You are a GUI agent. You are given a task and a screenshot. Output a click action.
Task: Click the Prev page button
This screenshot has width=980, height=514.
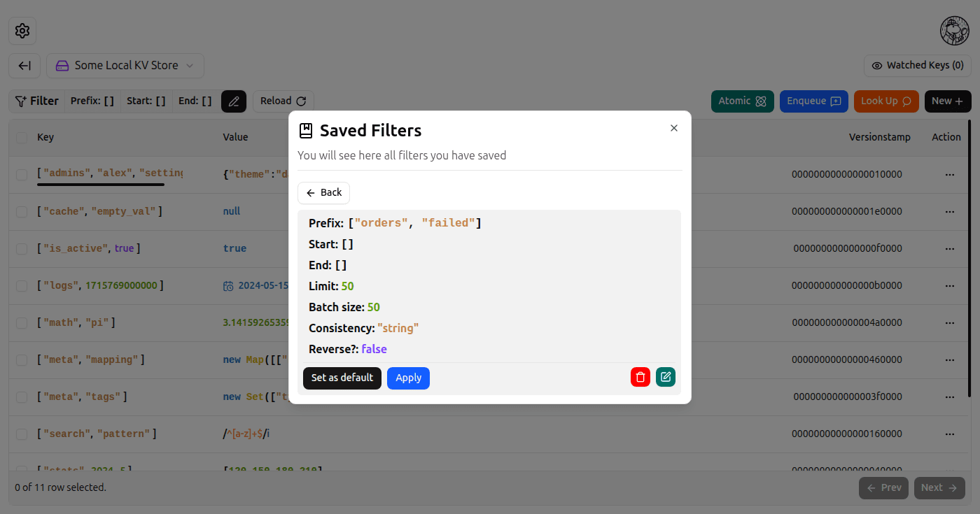(x=883, y=488)
